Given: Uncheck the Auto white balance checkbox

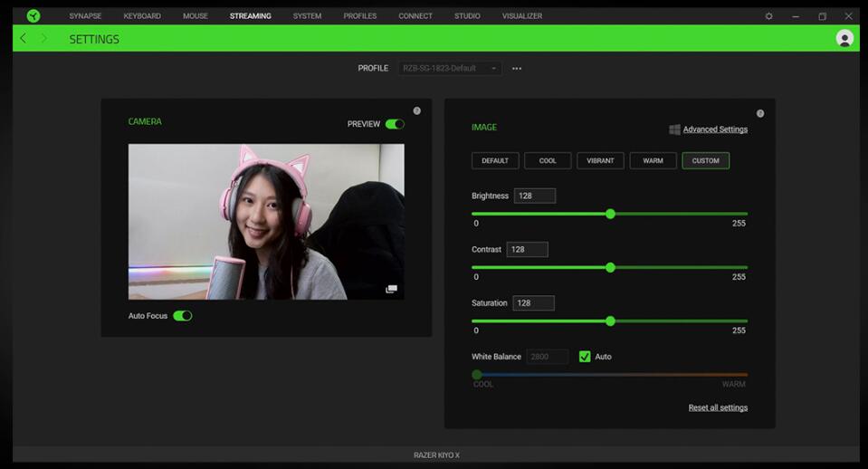Looking at the screenshot, I should (x=585, y=357).
